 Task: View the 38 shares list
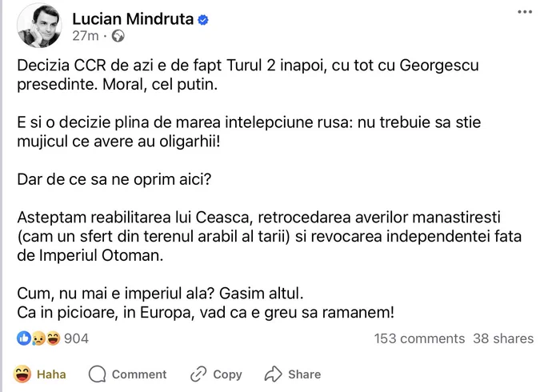[503, 338]
